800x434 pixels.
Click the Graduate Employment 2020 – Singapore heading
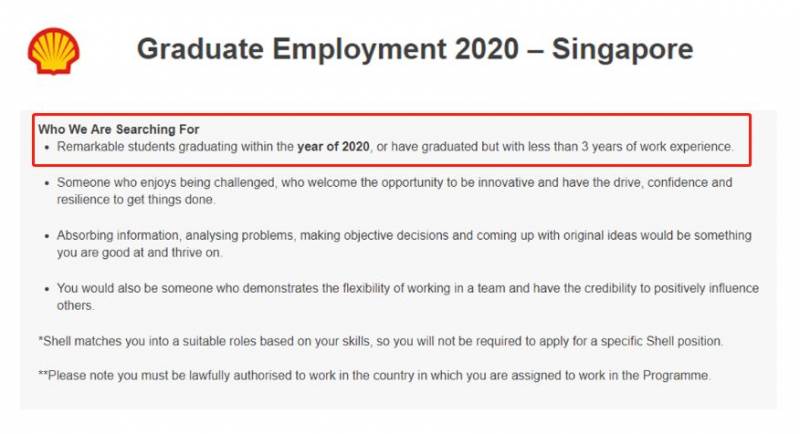pyautogui.click(x=414, y=50)
